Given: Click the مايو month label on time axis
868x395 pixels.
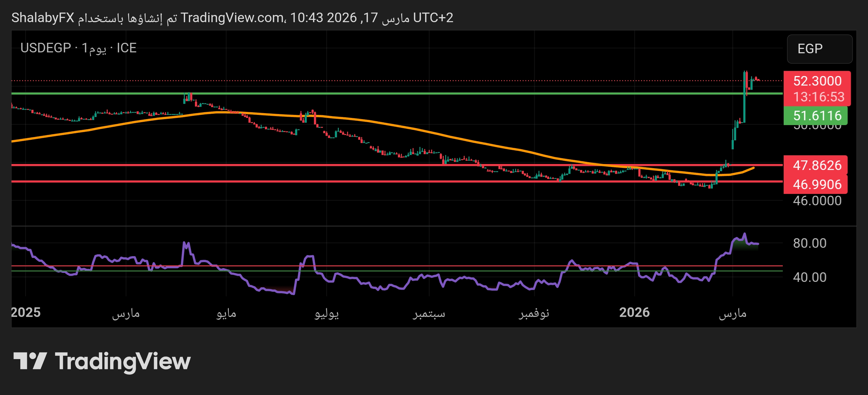Looking at the screenshot, I should click(226, 313).
